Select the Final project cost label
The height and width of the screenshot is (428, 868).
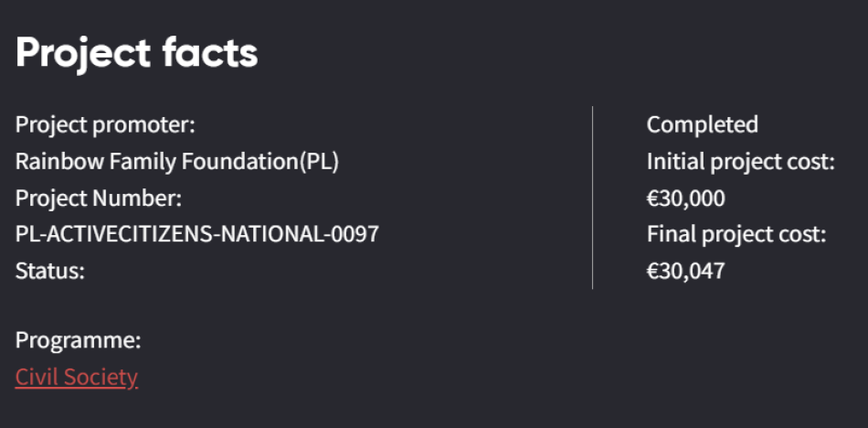click(736, 235)
